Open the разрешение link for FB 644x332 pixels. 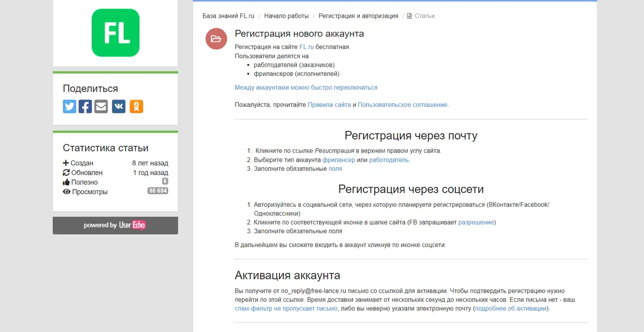coord(476,222)
